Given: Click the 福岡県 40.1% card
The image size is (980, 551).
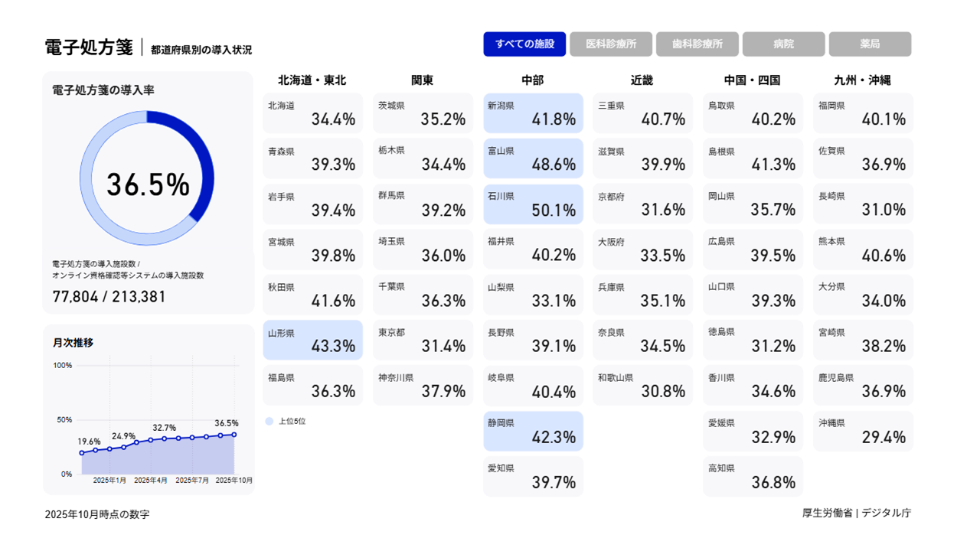Looking at the screenshot, I should pyautogui.click(x=863, y=113).
